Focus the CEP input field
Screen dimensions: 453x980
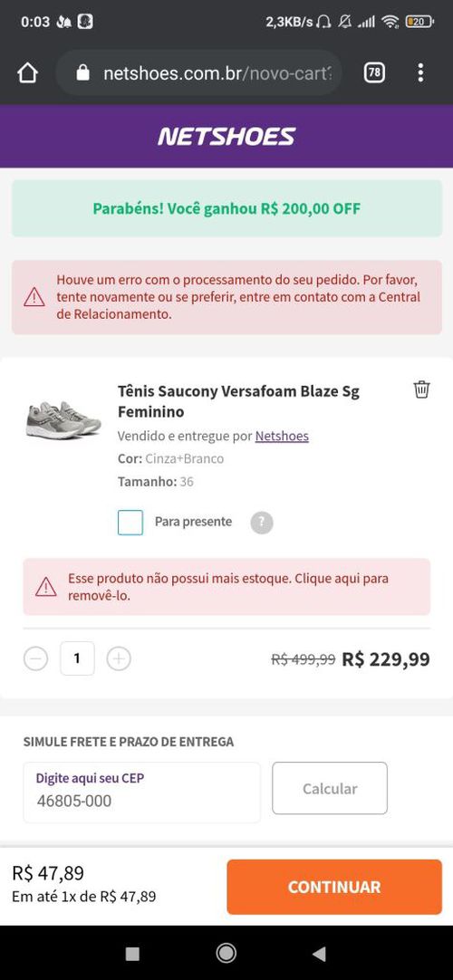point(142,793)
